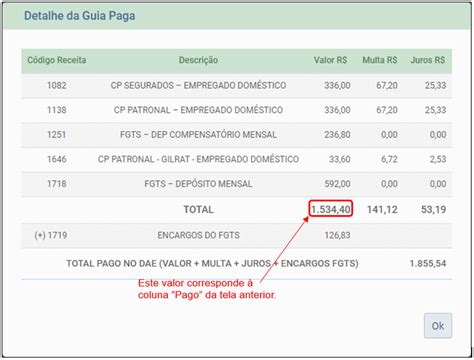
Task: Click the Juros R$ column header
Action: point(428,60)
